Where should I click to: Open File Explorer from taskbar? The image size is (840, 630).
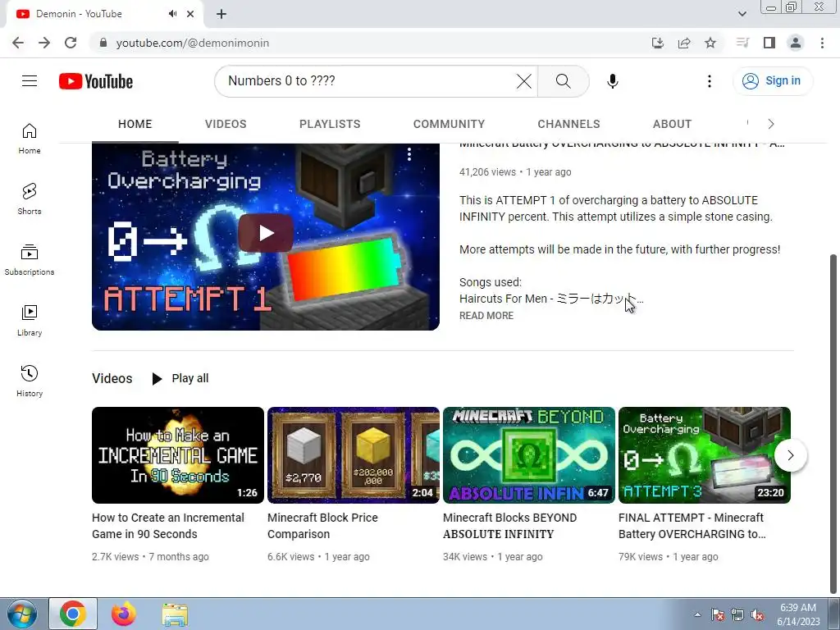[175, 614]
